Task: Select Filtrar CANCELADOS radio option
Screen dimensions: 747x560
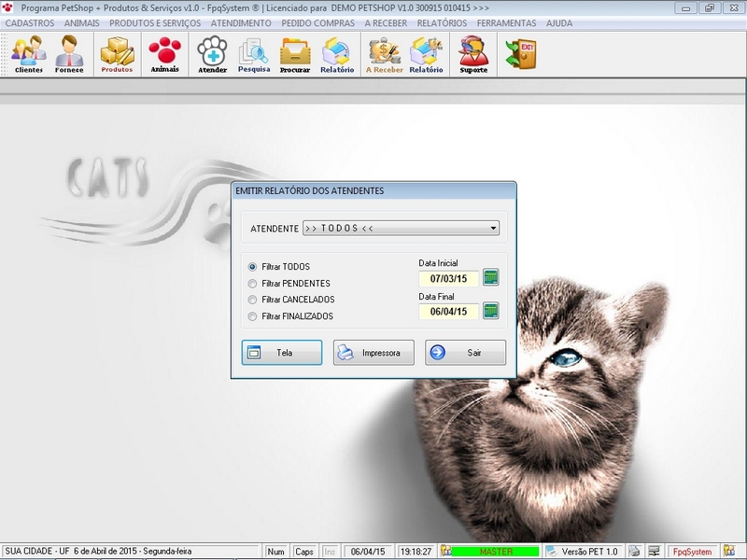Action: click(291, 300)
